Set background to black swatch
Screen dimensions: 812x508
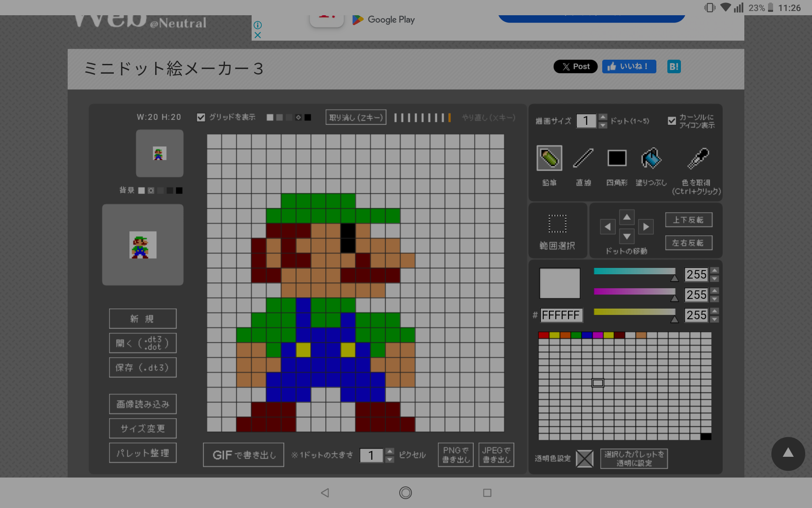[x=179, y=190]
